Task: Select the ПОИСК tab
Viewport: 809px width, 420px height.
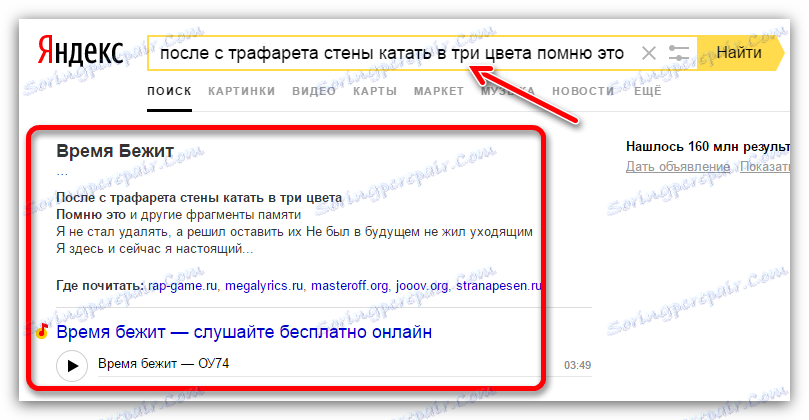Action: (169, 91)
